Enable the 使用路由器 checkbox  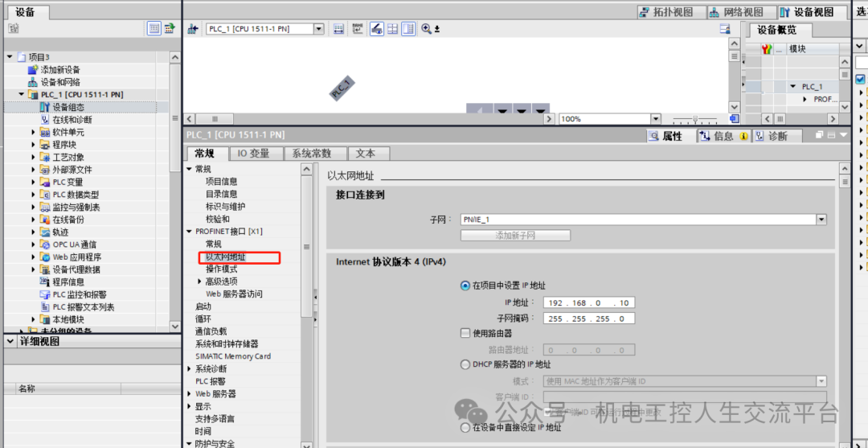[x=465, y=333]
